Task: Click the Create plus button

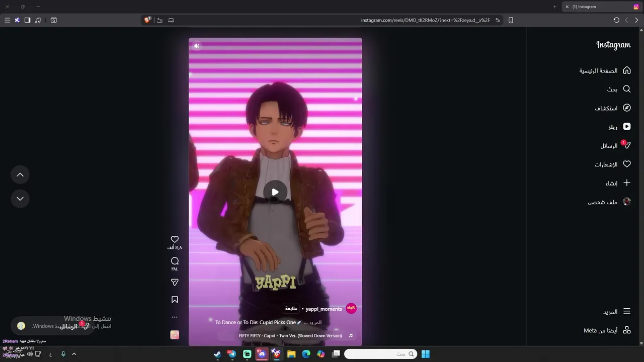Action: tap(618, 183)
